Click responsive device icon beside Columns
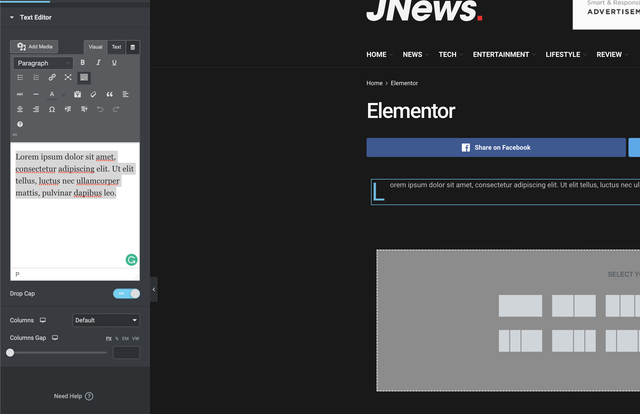 (43, 320)
